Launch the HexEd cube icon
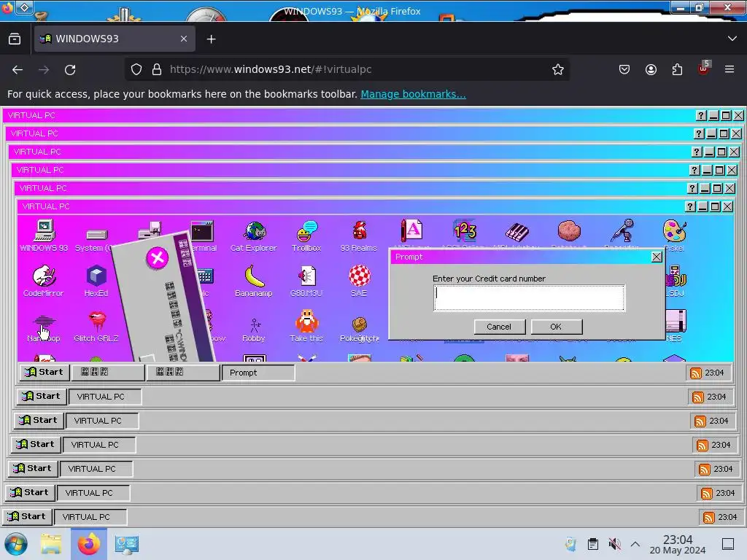Viewport: 747px width, 560px height. point(96,281)
